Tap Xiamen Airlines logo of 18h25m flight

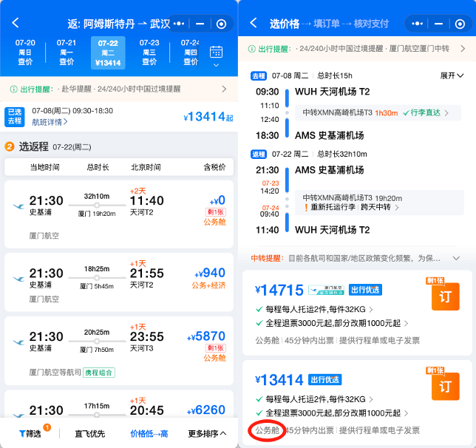click(18, 279)
